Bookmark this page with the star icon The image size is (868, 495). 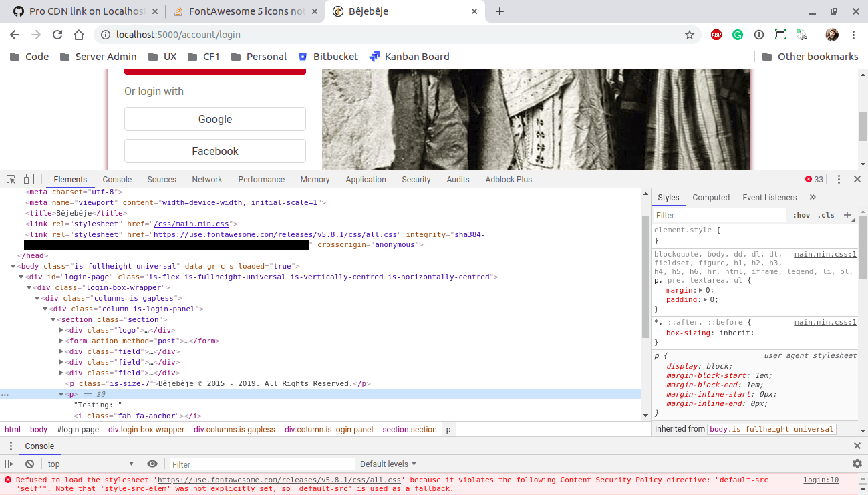689,35
